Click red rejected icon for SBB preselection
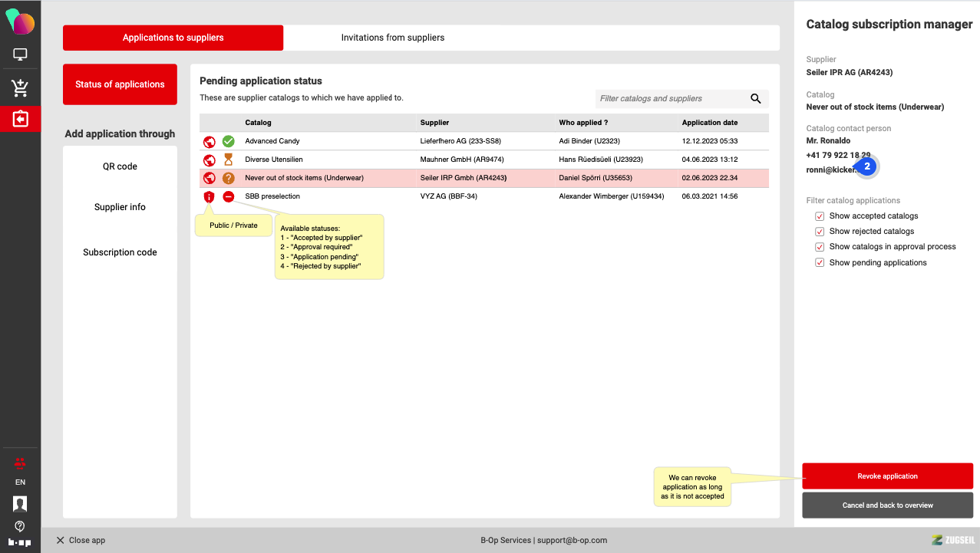 [x=228, y=196]
